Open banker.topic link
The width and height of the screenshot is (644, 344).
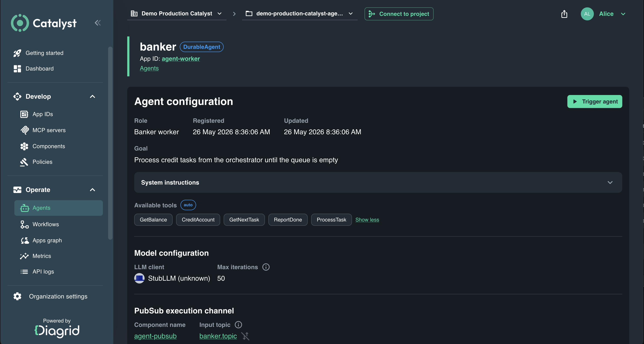pyautogui.click(x=218, y=336)
